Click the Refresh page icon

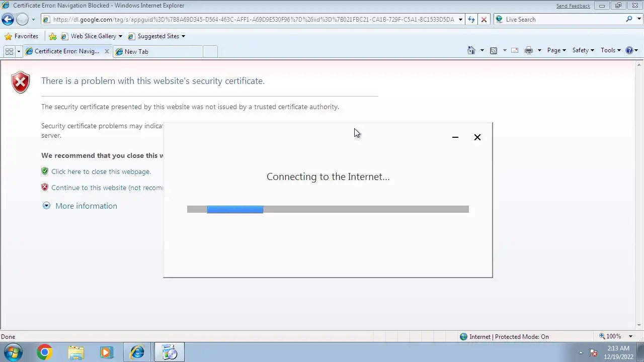tap(471, 20)
